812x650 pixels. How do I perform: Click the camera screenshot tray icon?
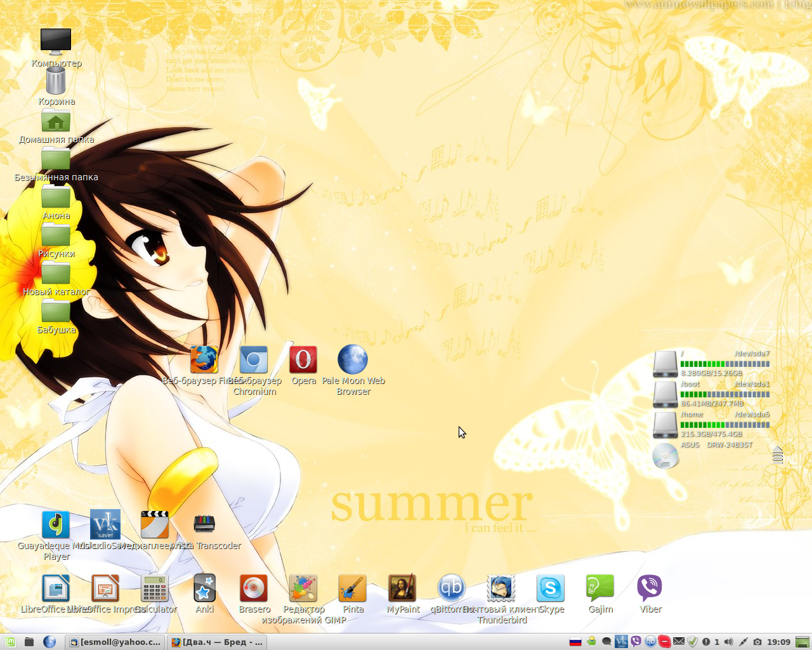click(757, 642)
